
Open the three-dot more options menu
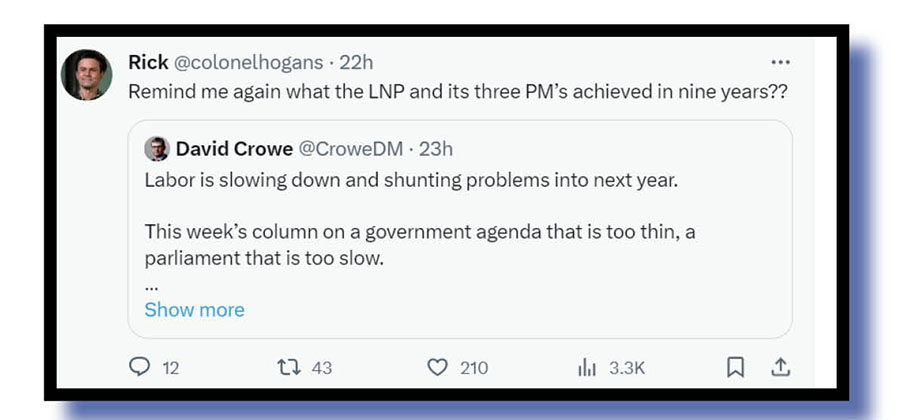pyautogui.click(x=781, y=63)
